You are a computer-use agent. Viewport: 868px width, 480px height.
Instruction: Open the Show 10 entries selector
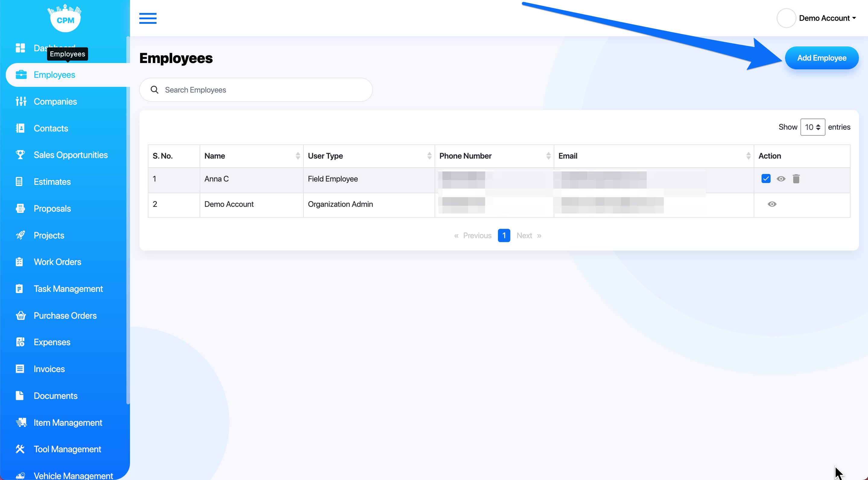pyautogui.click(x=813, y=127)
